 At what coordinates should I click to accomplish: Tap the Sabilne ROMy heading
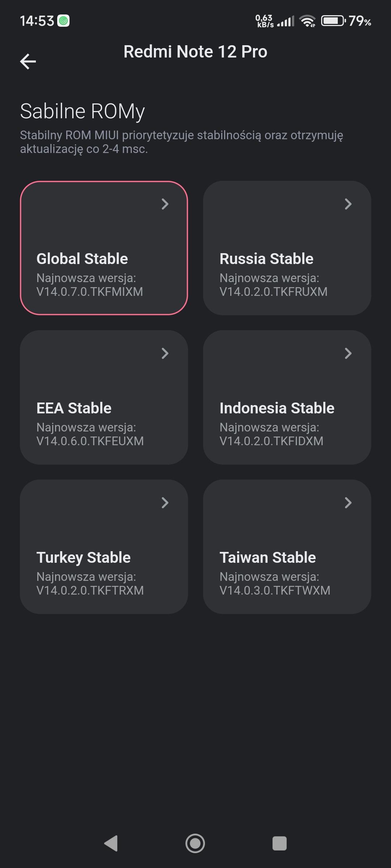click(83, 111)
